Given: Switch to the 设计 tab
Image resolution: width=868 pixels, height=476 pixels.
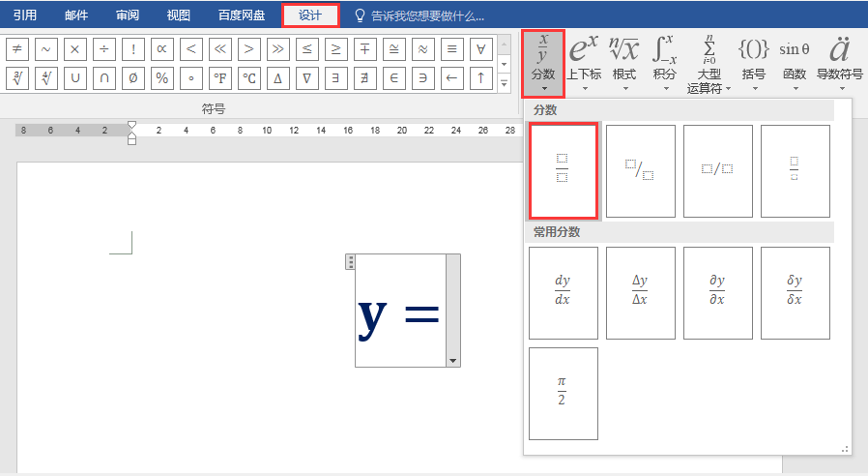Looking at the screenshot, I should [x=310, y=15].
